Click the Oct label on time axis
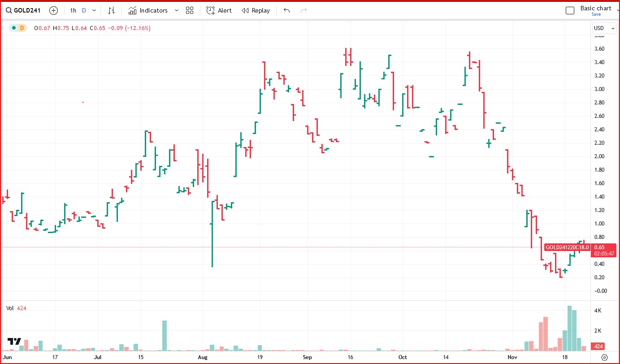The width and height of the screenshot is (620, 364). tap(403, 357)
